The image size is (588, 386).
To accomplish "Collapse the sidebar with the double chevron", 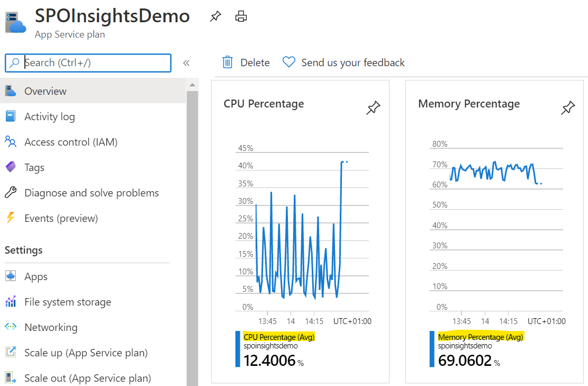I will pyautogui.click(x=186, y=62).
